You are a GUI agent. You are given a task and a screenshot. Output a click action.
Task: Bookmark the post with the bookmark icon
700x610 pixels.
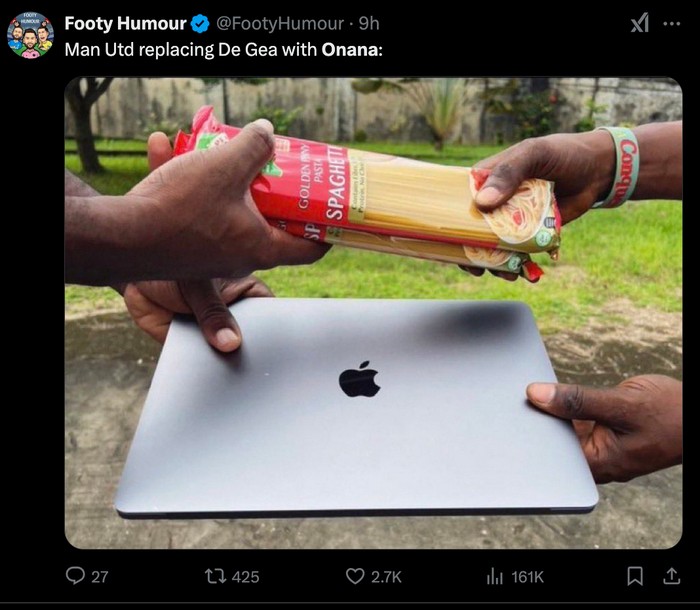(635, 576)
